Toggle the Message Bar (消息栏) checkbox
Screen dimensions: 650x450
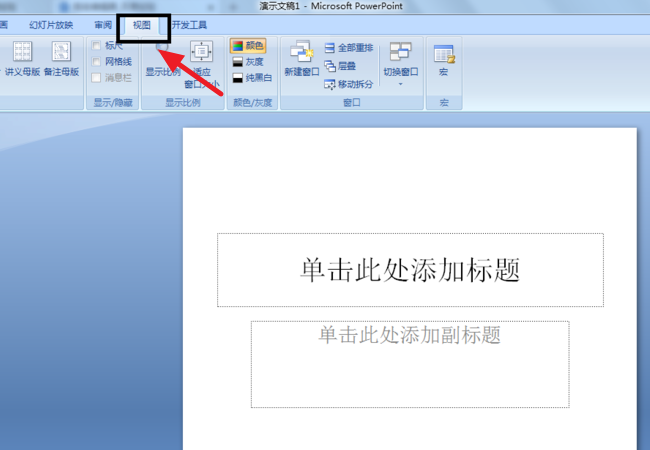(x=96, y=77)
